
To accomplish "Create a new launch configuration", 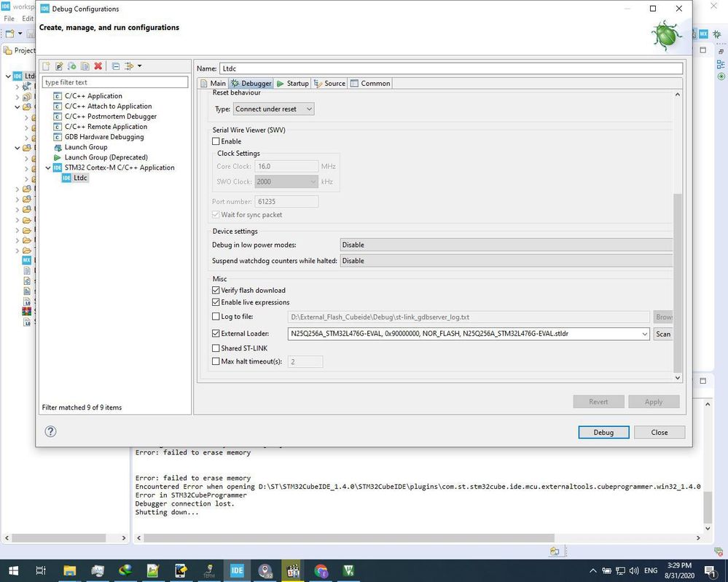I will pyautogui.click(x=46, y=66).
